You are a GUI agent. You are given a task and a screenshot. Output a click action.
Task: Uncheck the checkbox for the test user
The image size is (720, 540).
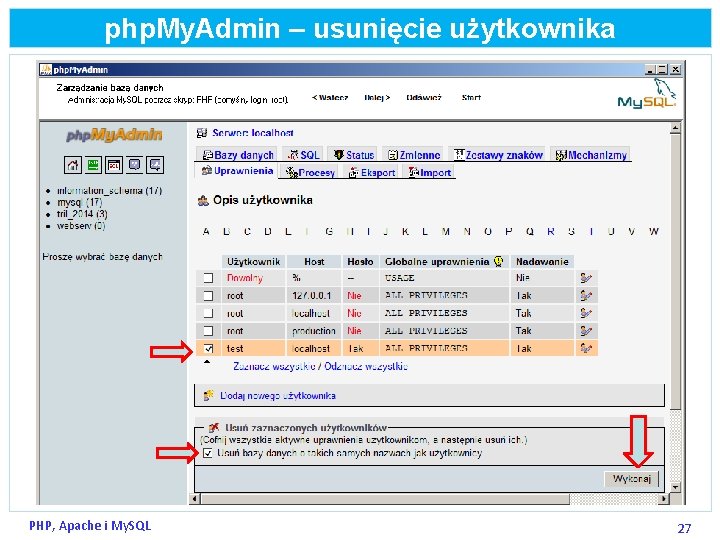click(208, 349)
